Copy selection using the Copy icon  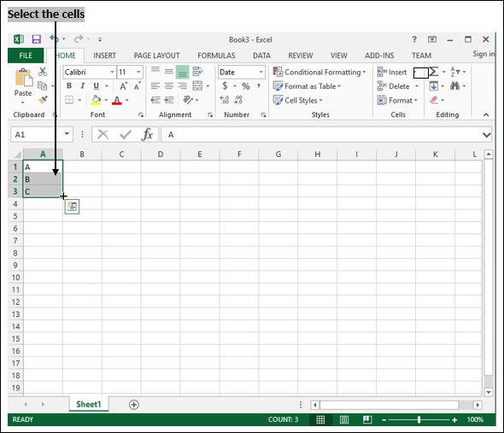(43, 85)
